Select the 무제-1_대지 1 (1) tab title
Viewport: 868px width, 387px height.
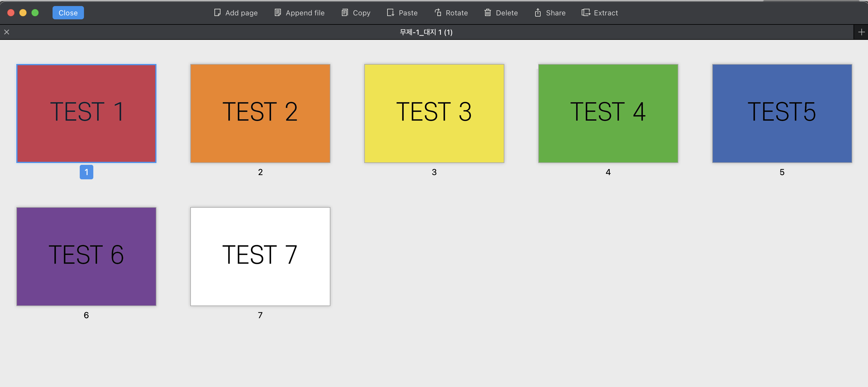pyautogui.click(x=426, y=32)
